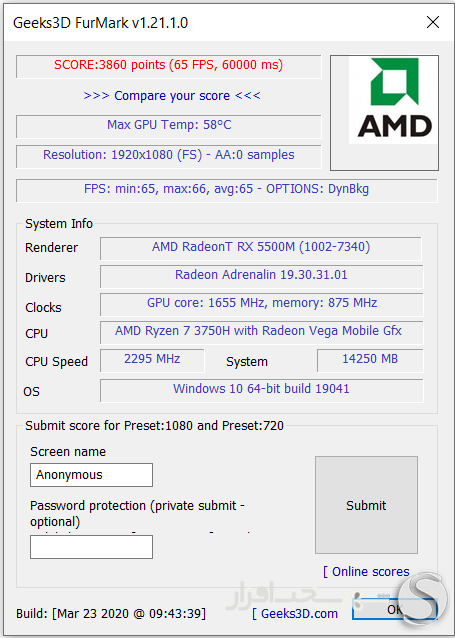Select the SCORE 3860 points field
The width and height of the screenshot is (455, 638).
tap(168, 66)
